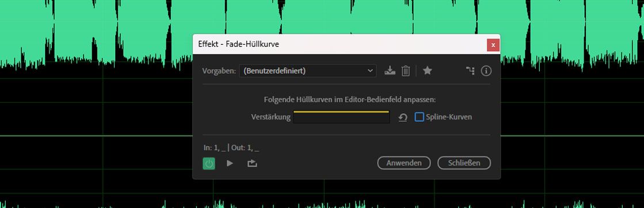
Task: Close the Fade-Hüllkurve effect dialog
Action: (x=493, y=45)
